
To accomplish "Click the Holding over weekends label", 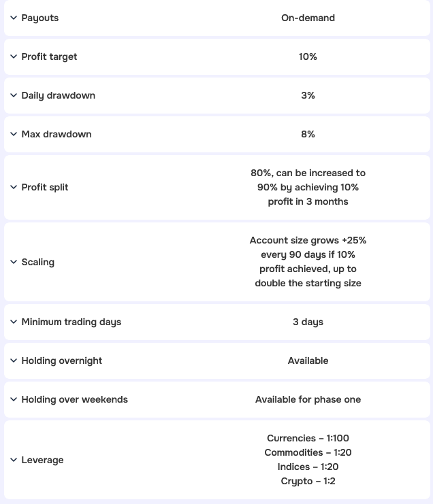I will point(74,399).
